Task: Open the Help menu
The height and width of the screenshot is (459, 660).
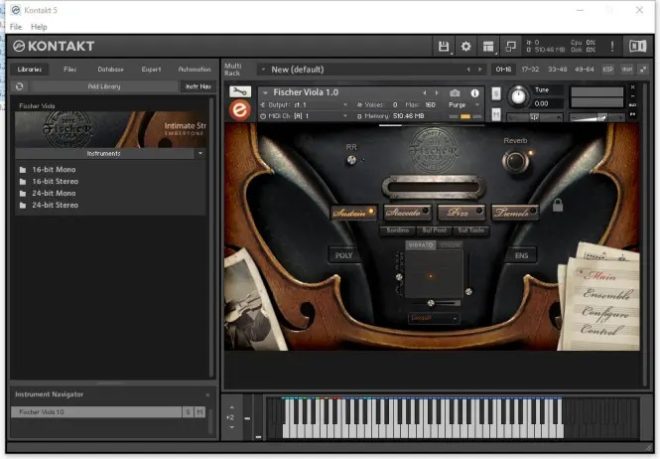Action: tap(39, 27)
